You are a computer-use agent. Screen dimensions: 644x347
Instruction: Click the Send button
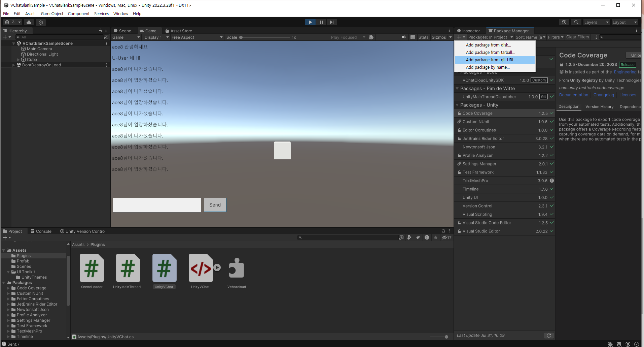click(x=215, y=205)
